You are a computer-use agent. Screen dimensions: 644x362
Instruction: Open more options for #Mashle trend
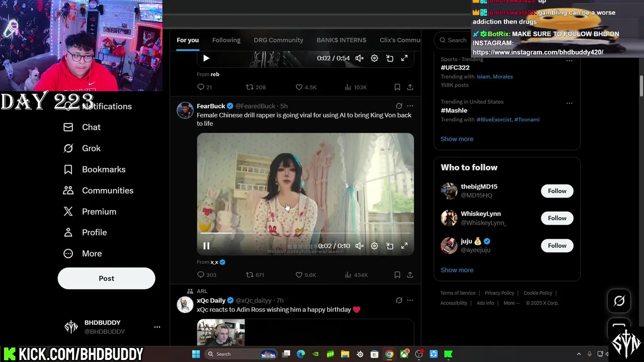click(569, 103)
